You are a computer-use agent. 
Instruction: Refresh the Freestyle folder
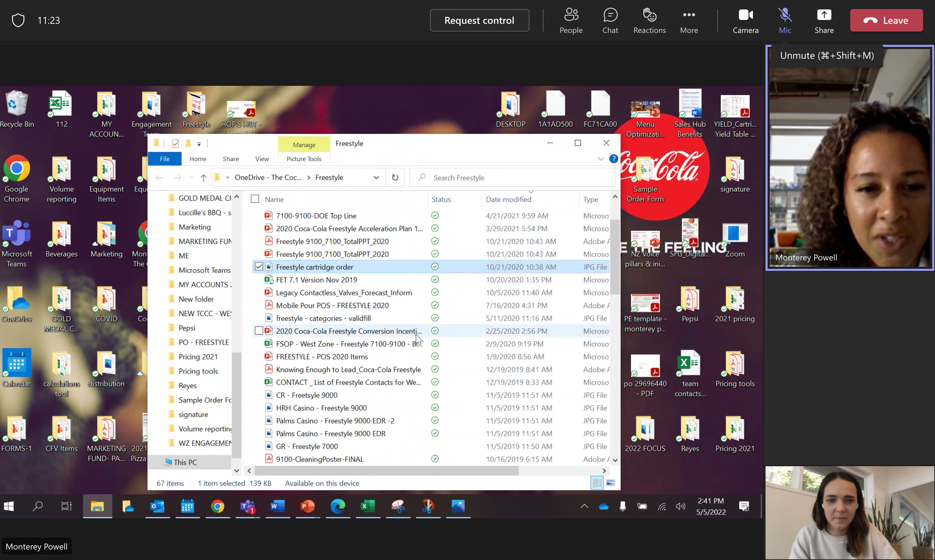click(x=395, y=177)
